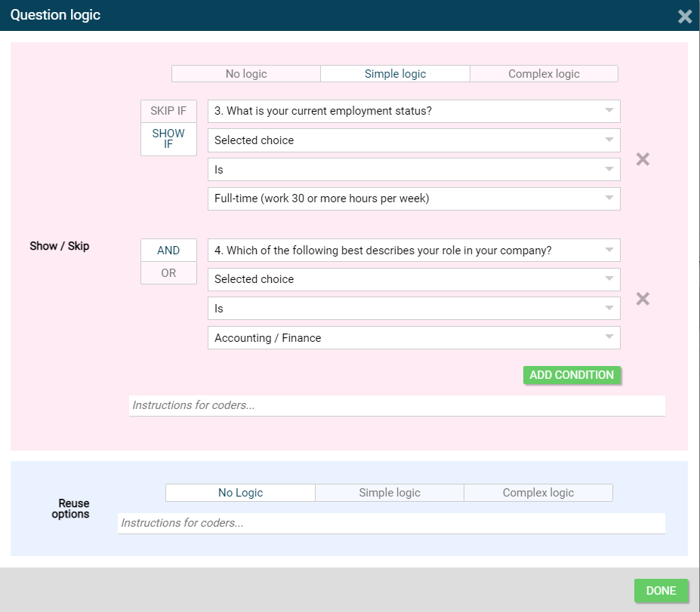
Task: Delete the company role condition
Action: (643, 299)
